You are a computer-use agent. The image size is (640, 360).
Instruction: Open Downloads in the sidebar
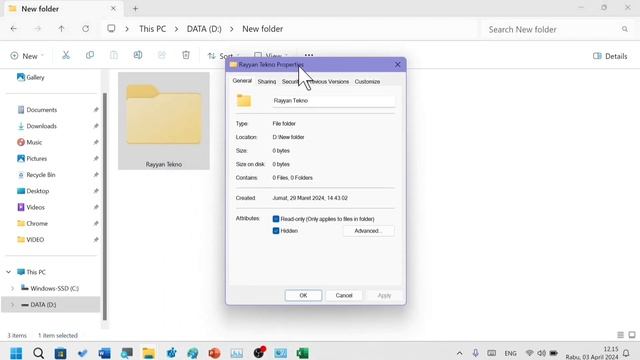[38, 126]
